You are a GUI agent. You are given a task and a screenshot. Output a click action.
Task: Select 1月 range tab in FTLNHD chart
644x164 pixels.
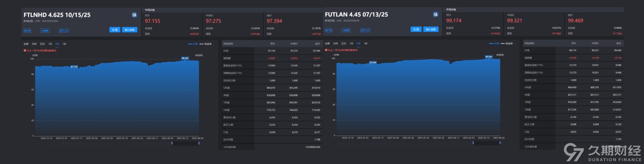point(50,43)
